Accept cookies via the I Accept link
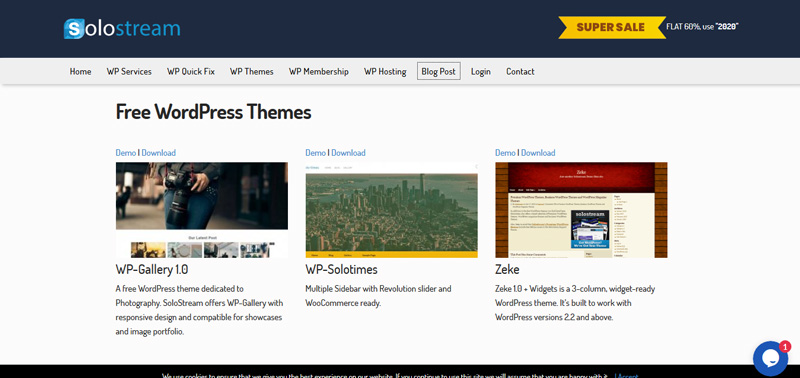This screenshot has width=800, height=378. coord(627,375)
